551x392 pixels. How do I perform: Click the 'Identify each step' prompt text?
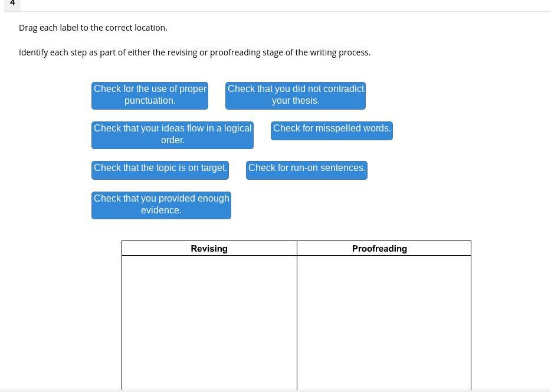click(x=195, y=52)
